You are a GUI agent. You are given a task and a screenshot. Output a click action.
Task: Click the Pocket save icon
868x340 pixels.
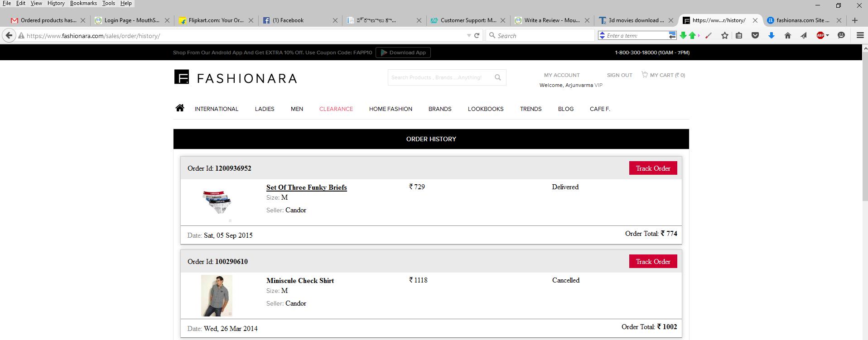pos(755,35)
